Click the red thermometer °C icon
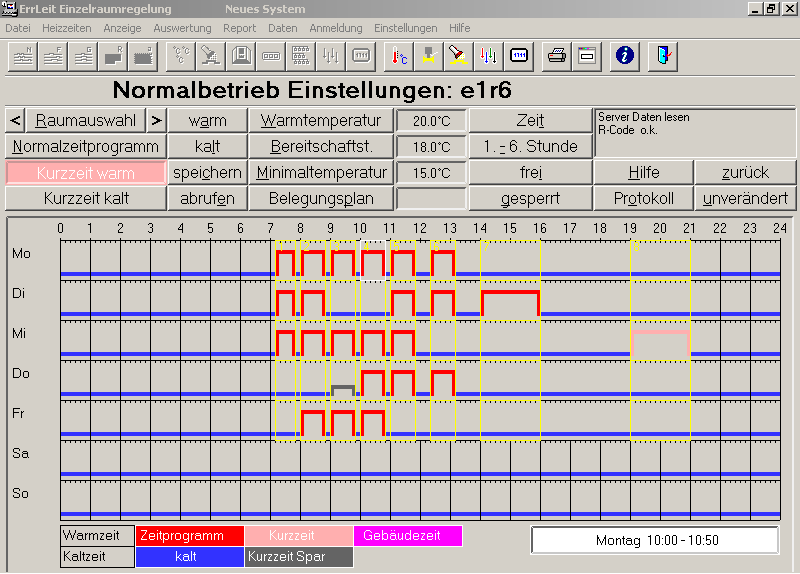This screenshot has height=574, width=800. coord(397,55)
